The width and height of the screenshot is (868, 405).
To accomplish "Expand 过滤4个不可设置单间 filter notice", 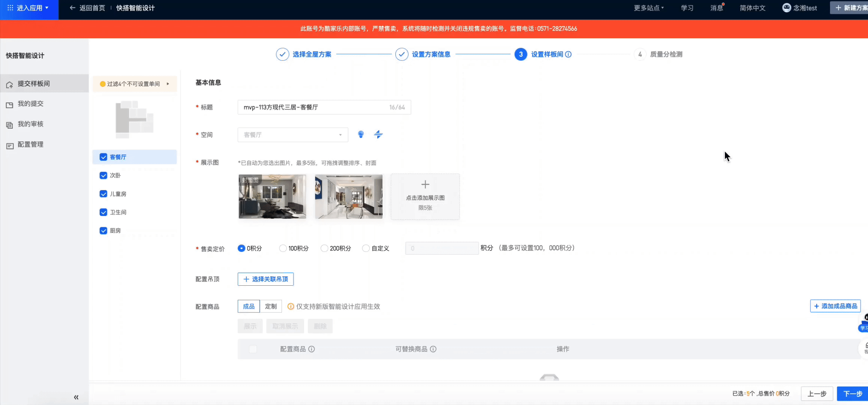I will tap(134, 84).
